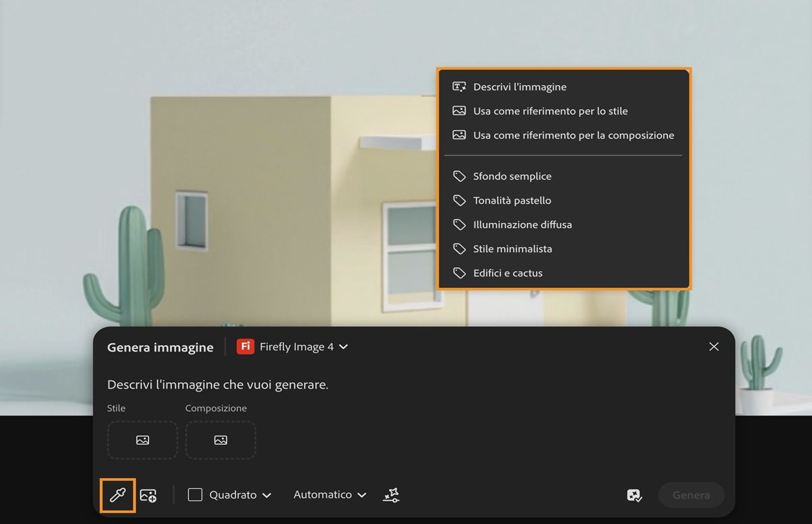Screen dimensions: 812x524
Task: Click the generated results preview icon
Action: coord(633,495)
